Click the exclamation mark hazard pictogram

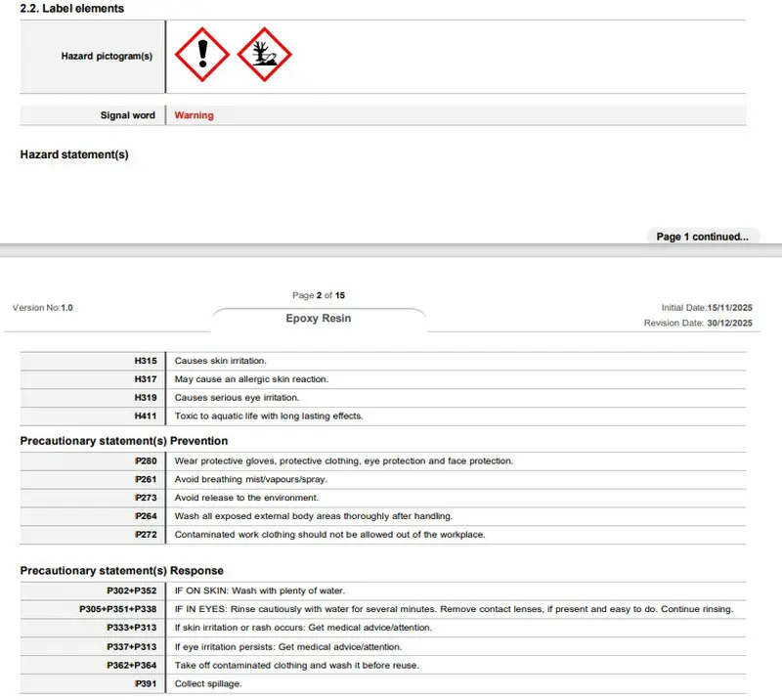coord(202,55)
